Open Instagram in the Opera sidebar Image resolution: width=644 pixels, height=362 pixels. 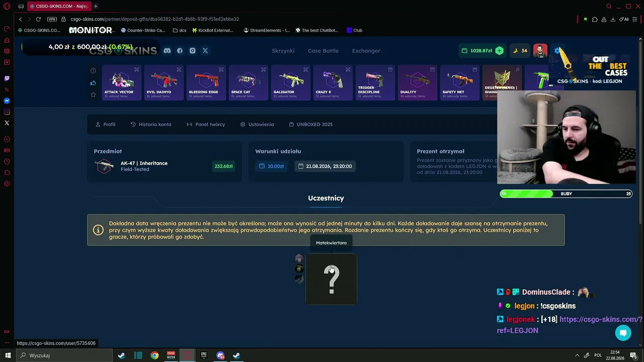(7, 112)
